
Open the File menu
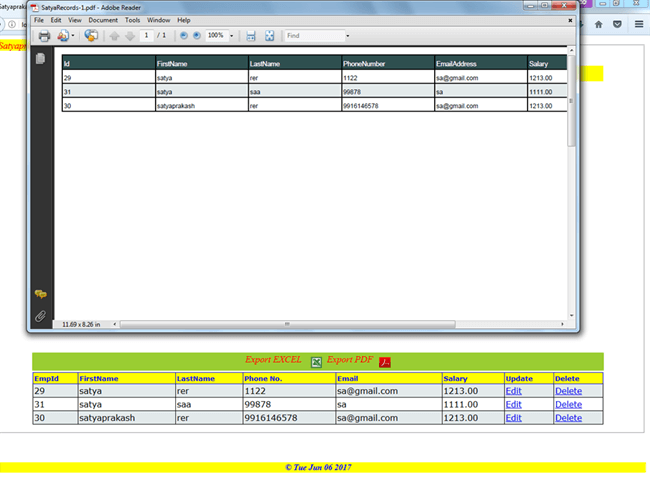tap(39, 20)
